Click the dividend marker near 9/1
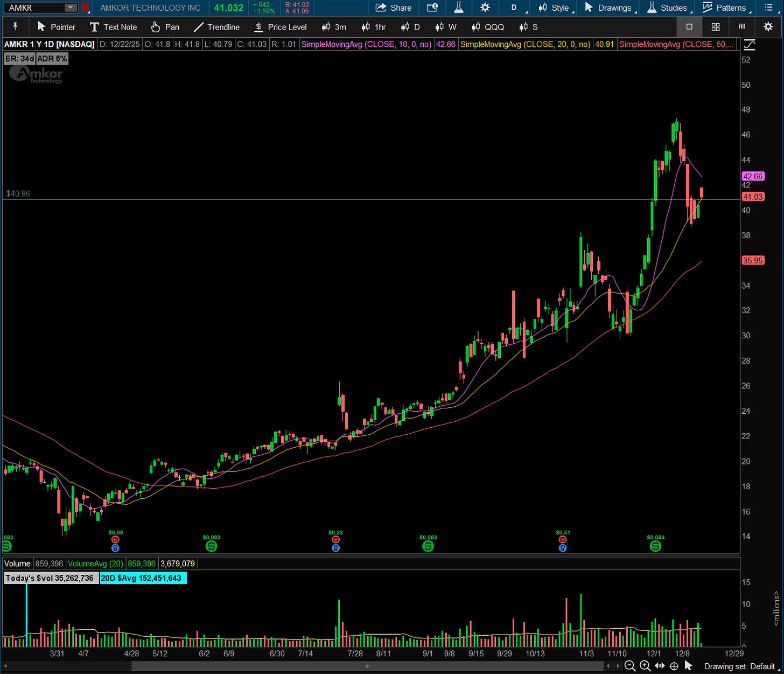784x674 pixels. click(x=428, y=546)
